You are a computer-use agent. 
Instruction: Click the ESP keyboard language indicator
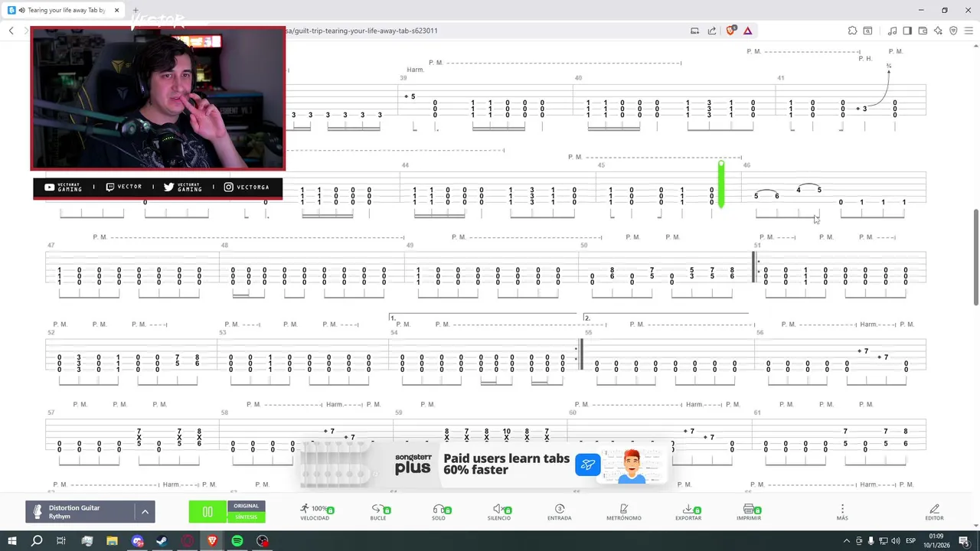pos(910,541)
